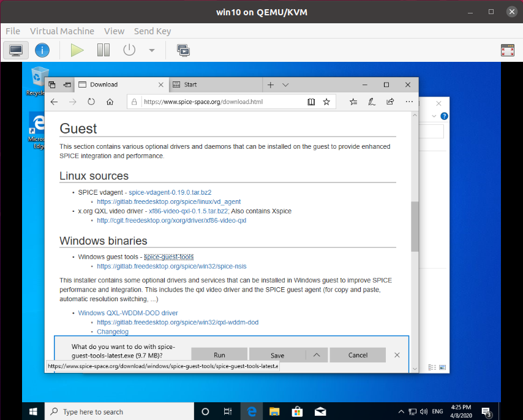Open manage VM snapshots icon

point(183,50)
